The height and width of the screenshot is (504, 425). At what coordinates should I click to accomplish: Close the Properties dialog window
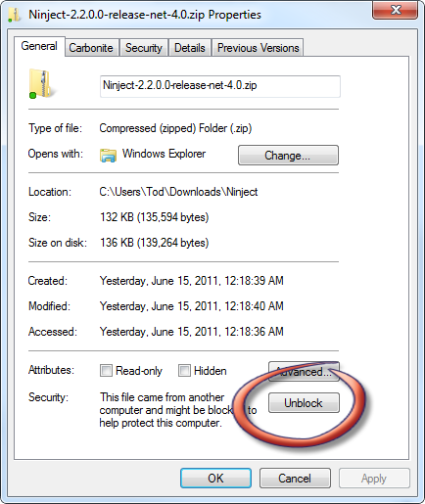click(395, 10)
